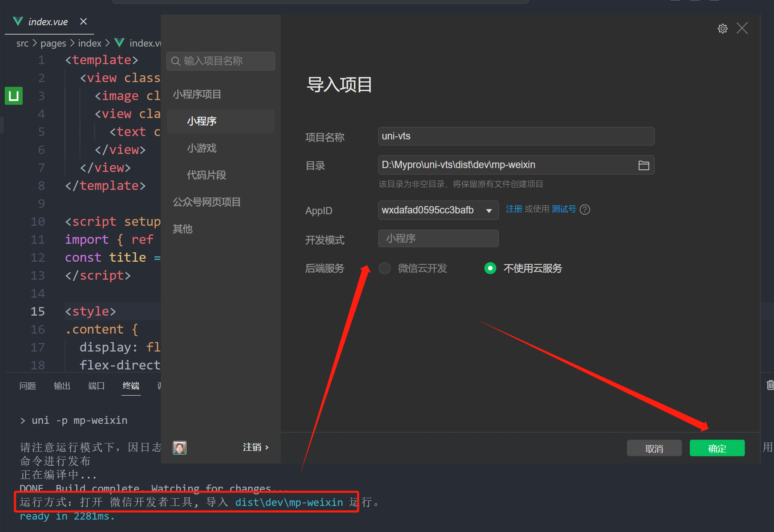Image resolution: width=774 pixels, height=532 pixels.
Task: Click folder browse icon in directory field
Action: point(644,165)
